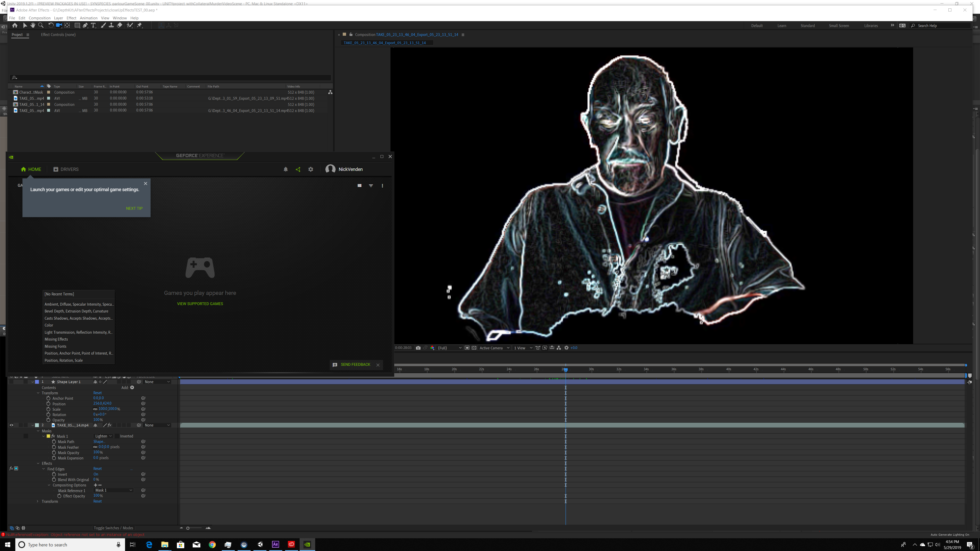The width and height of the screenshot is (980, 551).
Task: Open the Composition menu
Action: pyautogui.click(x=39, y=18)
